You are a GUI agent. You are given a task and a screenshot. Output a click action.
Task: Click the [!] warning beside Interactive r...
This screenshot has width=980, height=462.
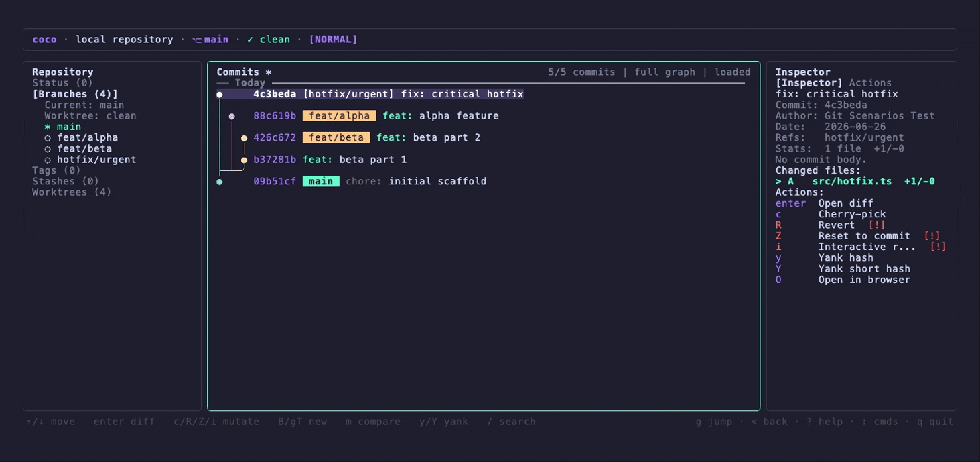[x=938, y=247]
